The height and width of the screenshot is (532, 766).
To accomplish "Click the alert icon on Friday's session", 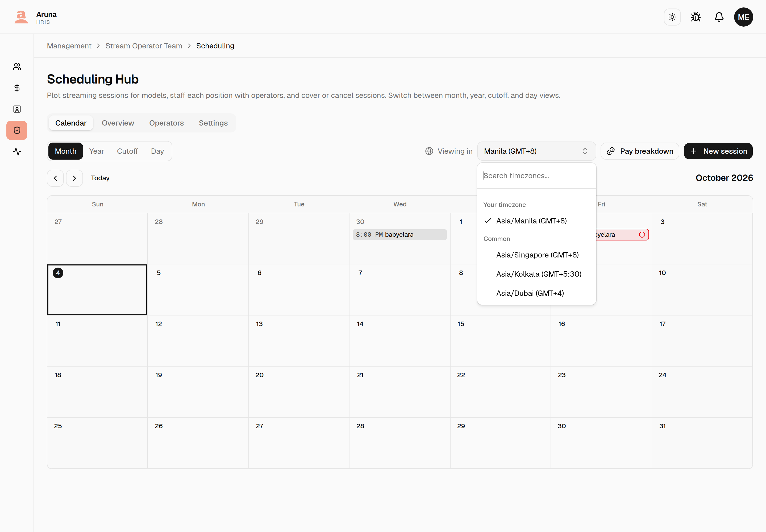I will pos(642,235).
